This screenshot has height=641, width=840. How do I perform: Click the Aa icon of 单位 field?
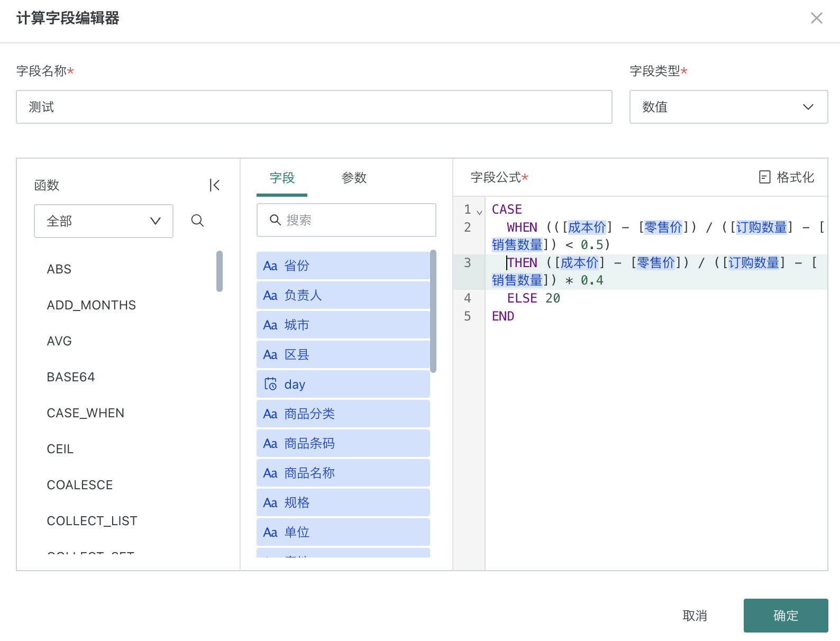[270, 533]
